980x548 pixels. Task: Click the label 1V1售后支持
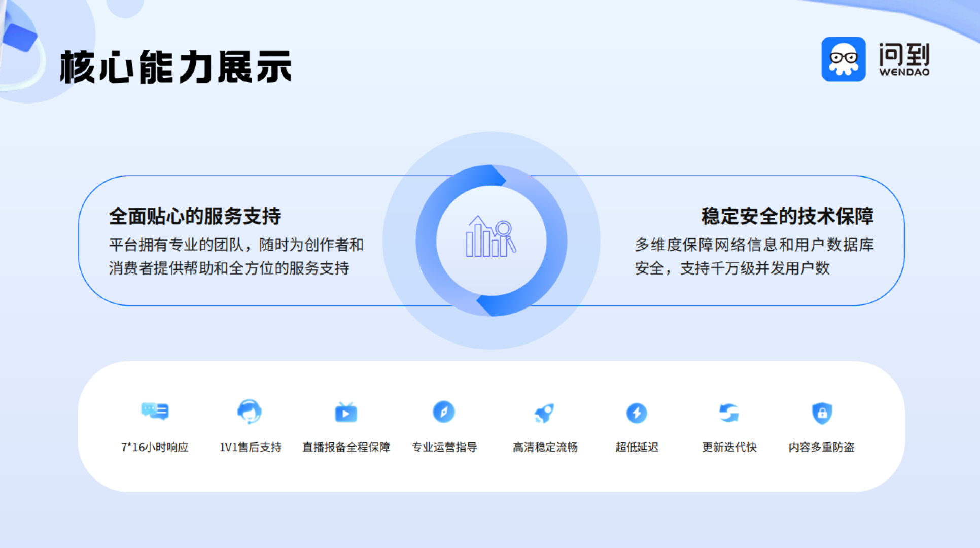tap(250, 447)
